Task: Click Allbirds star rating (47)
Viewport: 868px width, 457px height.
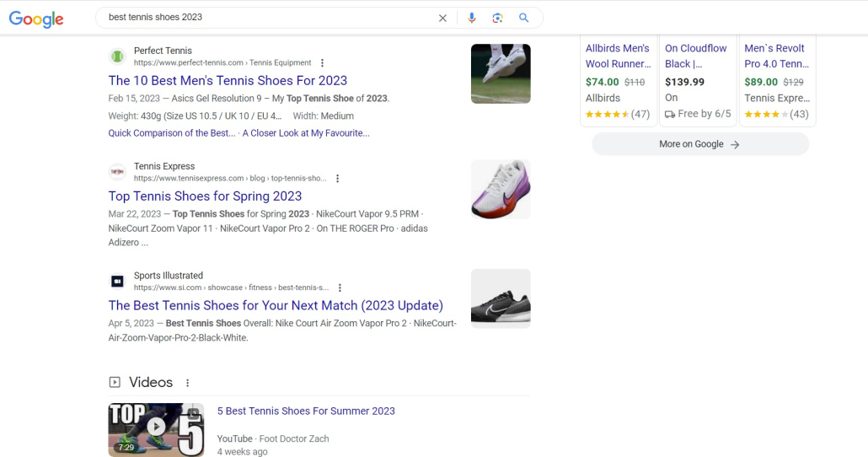Action: (618, 114)
